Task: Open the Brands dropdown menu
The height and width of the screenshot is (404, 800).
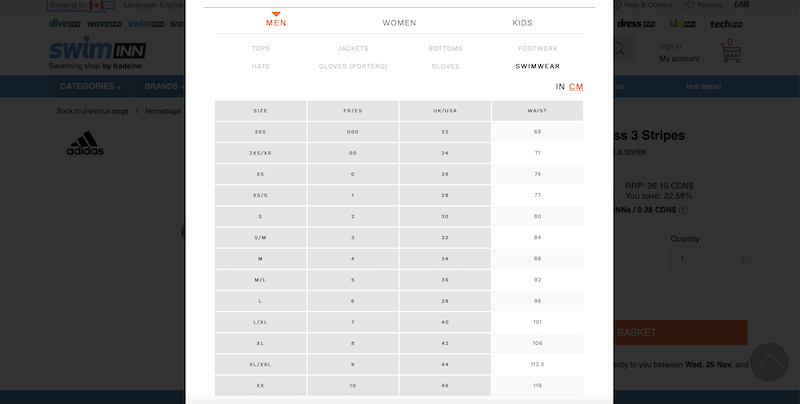Action: [x=164, y=87]
